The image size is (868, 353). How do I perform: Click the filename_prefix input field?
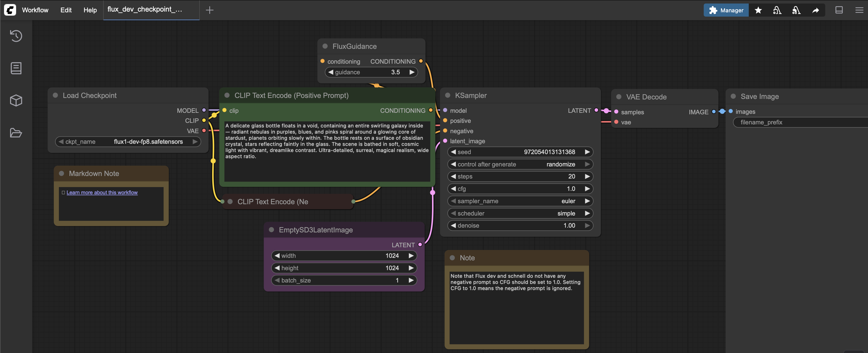tap(802, 122)
